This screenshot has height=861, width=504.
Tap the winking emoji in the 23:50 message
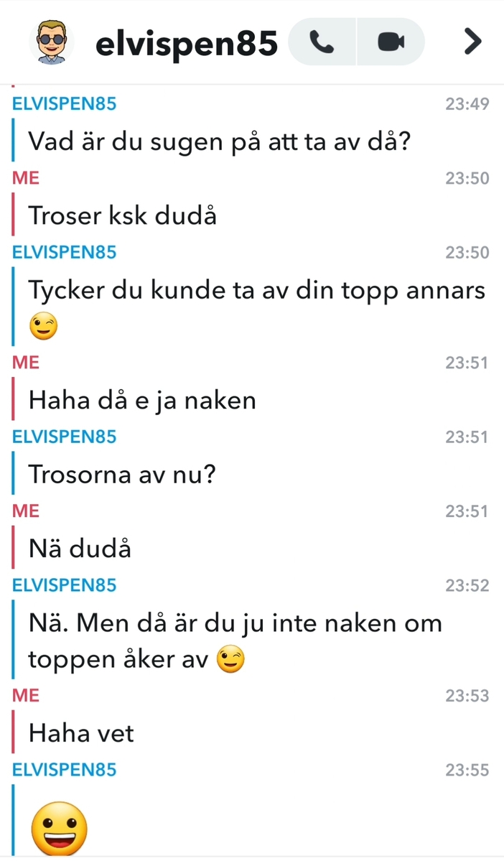pyautogui.click(x=43, y=327)
